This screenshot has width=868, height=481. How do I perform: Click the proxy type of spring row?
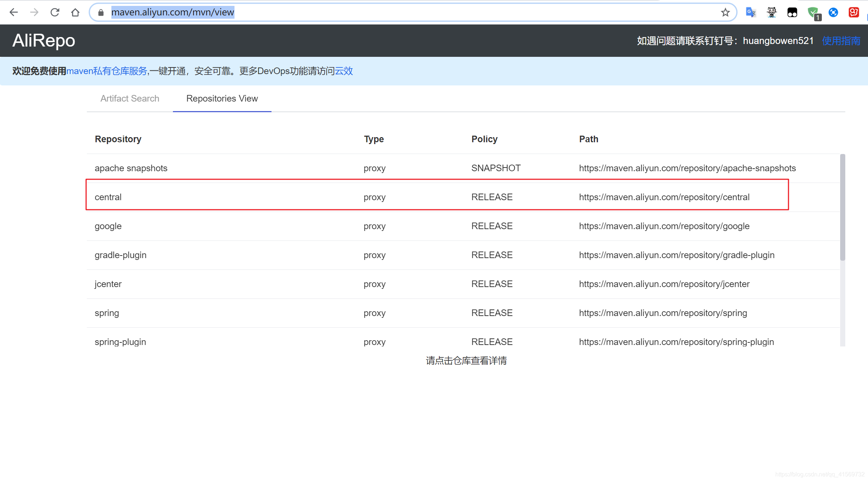tap(374, 313)
